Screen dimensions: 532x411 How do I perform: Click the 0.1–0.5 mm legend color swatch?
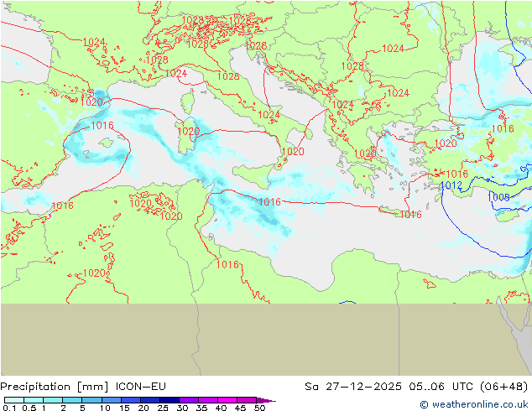pos(14,400)
